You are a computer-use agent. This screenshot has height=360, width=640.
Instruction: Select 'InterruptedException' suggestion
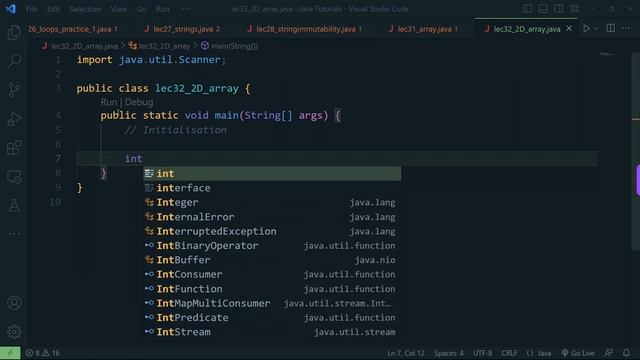[x=272, y=231]
